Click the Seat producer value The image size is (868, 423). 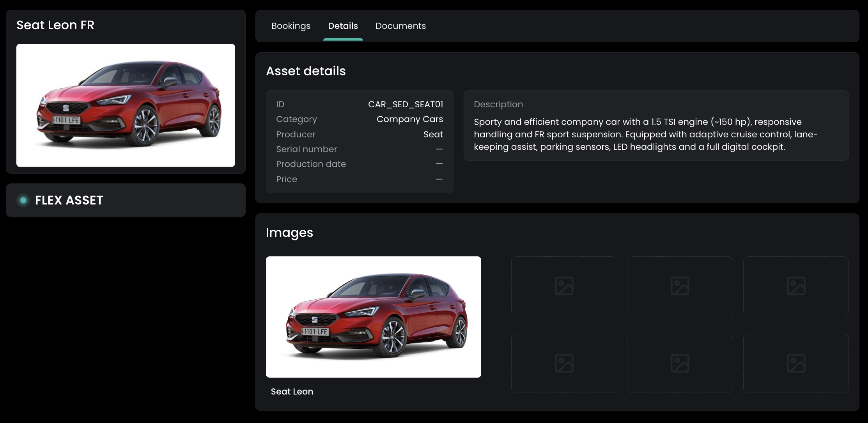433,134
